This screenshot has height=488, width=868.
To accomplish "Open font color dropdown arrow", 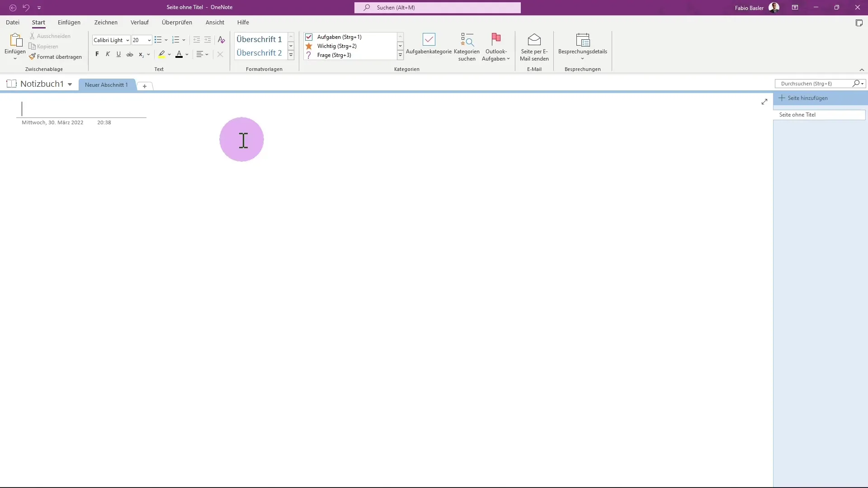I will pos(187,55).
